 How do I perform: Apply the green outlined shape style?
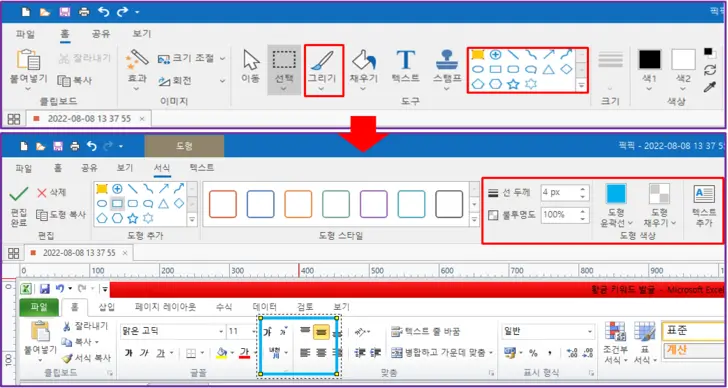(x=336, y=204)
